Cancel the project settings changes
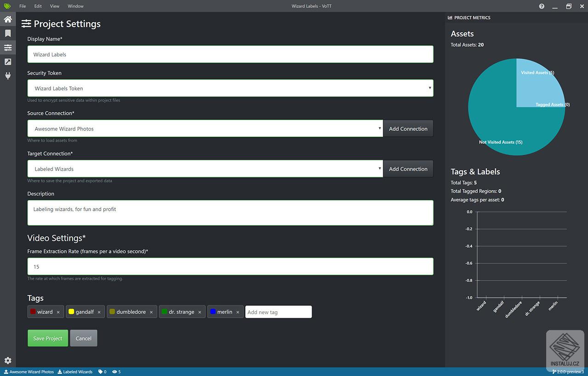The height and width of the screenshot is (376, 588). 84,338
